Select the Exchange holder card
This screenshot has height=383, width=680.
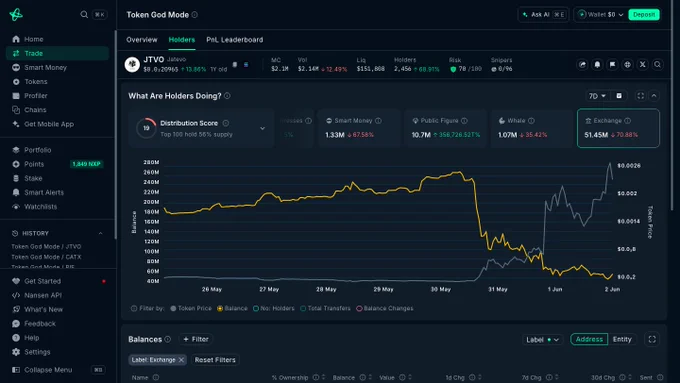tap(618, 128)
